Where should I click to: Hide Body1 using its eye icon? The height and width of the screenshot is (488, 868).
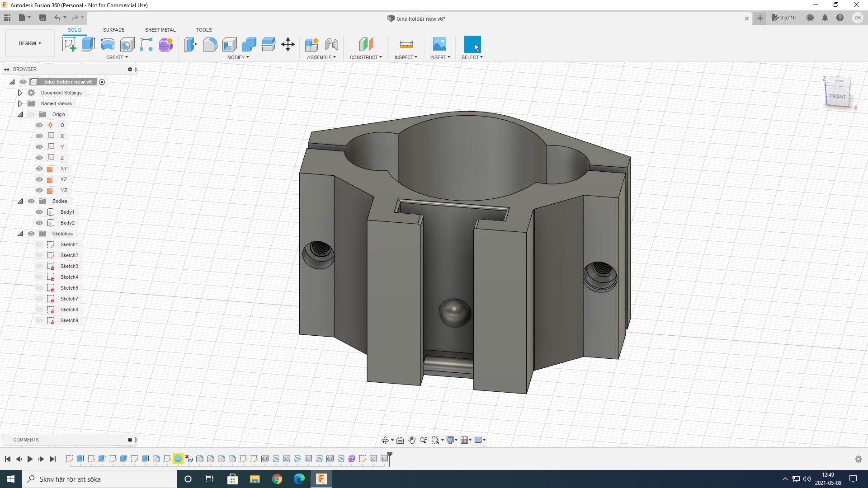click(x=39, y=212)
